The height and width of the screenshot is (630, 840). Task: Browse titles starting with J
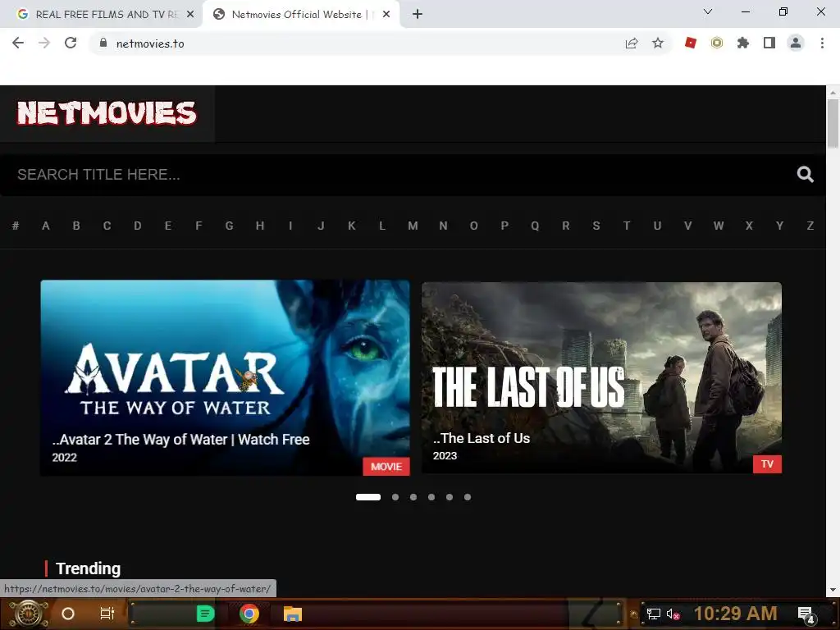coord(321,226)
